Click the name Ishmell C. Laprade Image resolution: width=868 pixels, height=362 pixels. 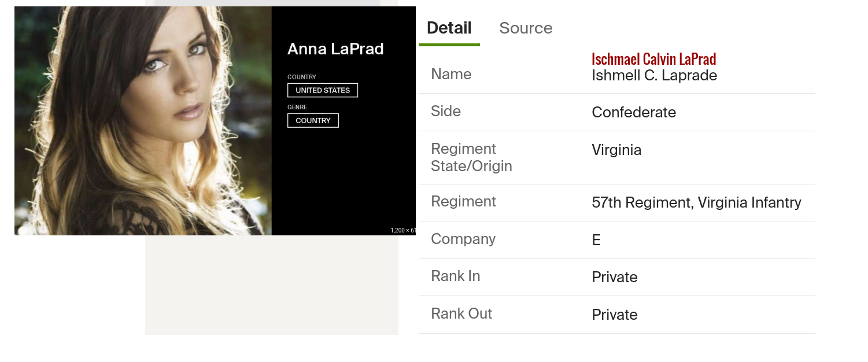point(654,75)
